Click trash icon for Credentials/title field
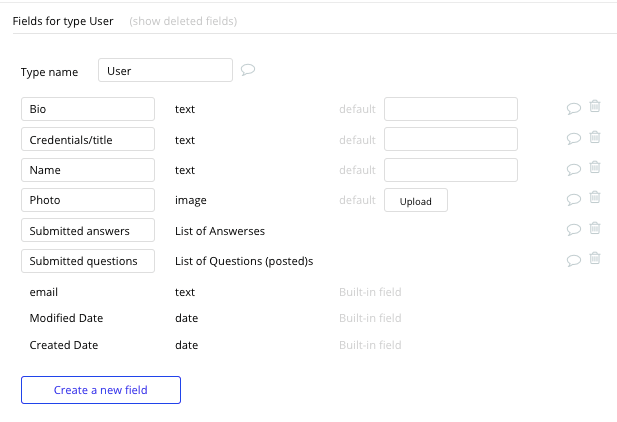 point(595,137)
